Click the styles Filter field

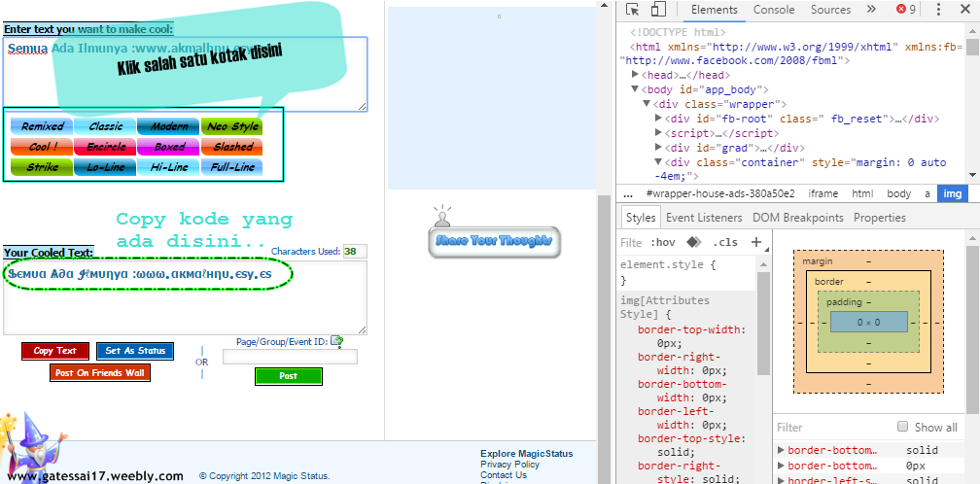click(631, 242)
